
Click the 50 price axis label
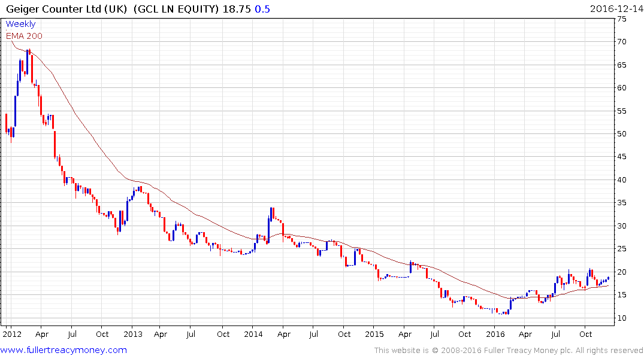pyautogui.click(x=622, y=134)
